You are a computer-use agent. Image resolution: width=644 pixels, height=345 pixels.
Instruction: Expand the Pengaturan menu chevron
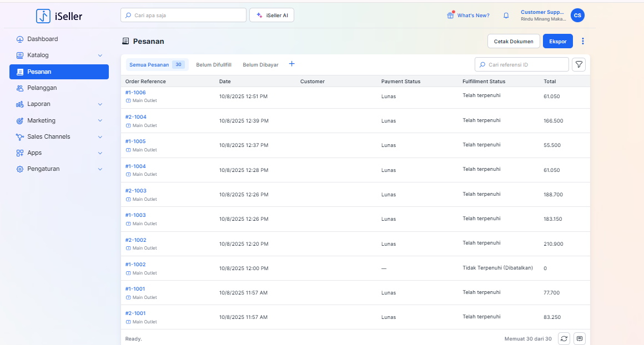tap(100, 169)
